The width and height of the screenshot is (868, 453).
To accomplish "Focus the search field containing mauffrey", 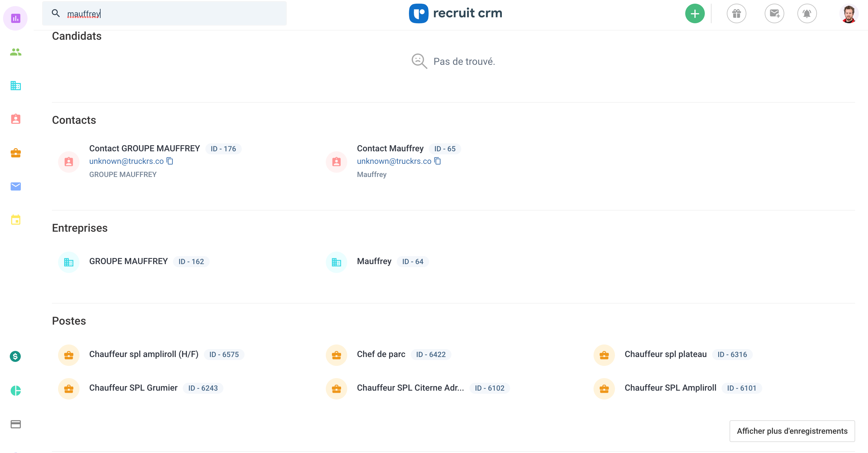I will 164,13.
